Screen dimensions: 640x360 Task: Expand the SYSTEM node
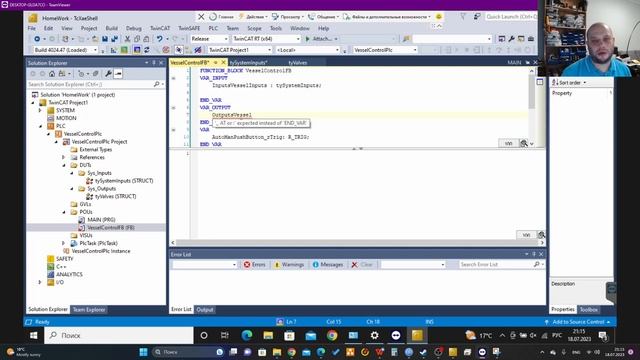[40, 111]
